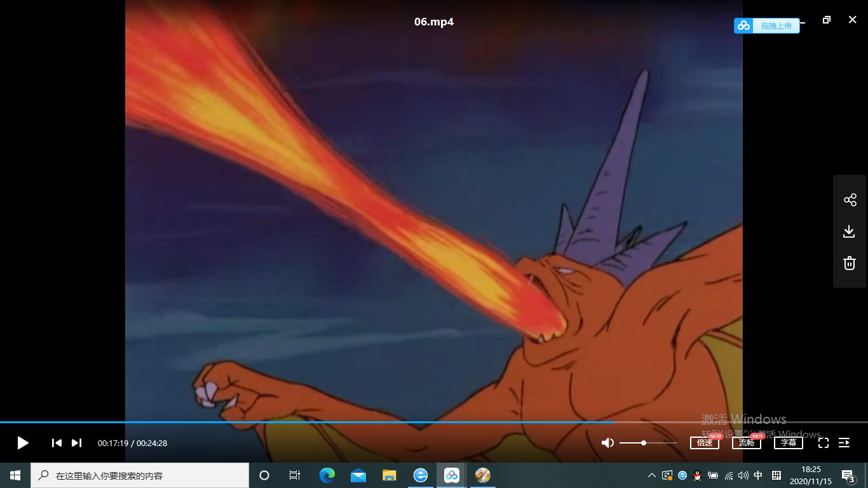Image resolution: width=868 pixels, height=488 pixels.
Task: Open Wi-Fi network tray icon
Action: 728,475
